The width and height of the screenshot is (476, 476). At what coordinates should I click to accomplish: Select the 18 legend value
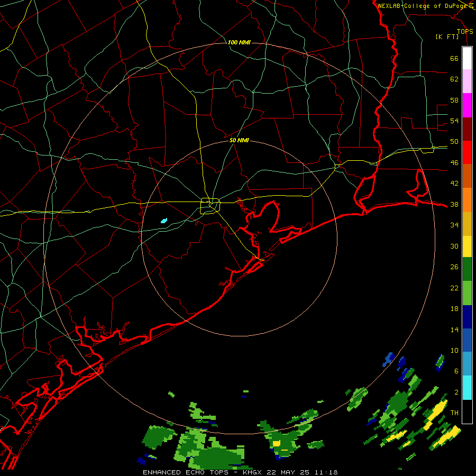coord(454,309)
